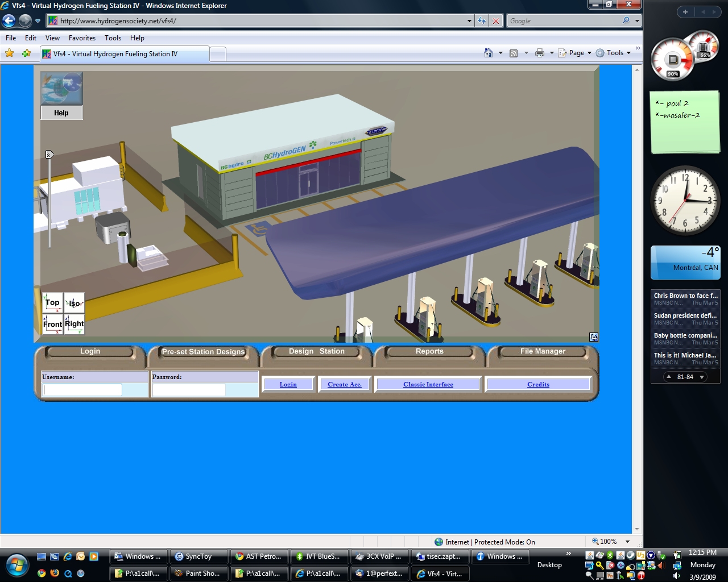This screenshot has width=728, height=582.
Task: Click the Stop loading red X icon
Action: point(496,21)
